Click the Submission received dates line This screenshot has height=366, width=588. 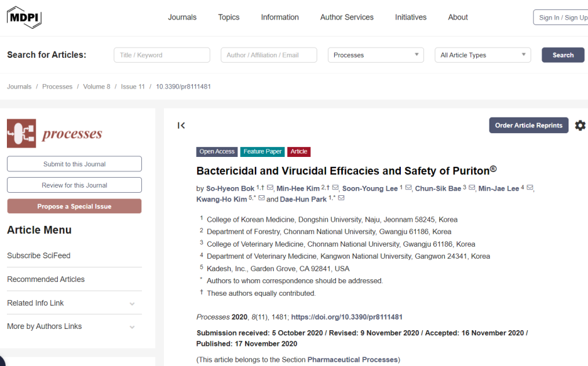point(362,338)
